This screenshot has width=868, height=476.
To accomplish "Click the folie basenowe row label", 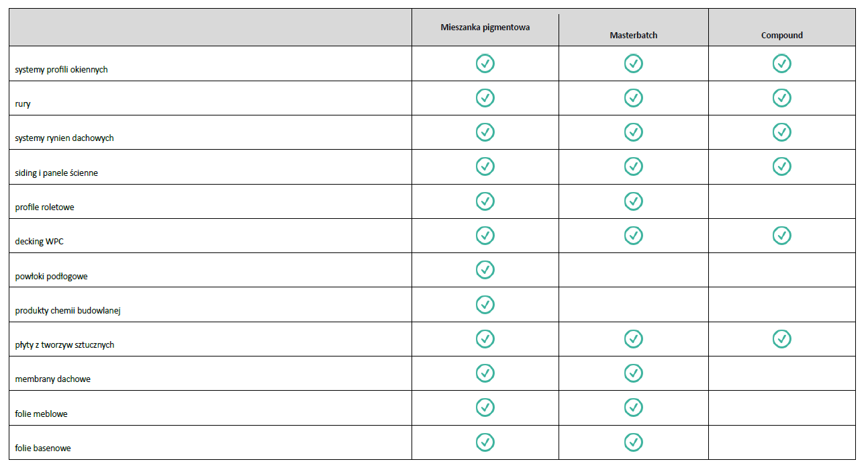I will (x=43, y=448).
